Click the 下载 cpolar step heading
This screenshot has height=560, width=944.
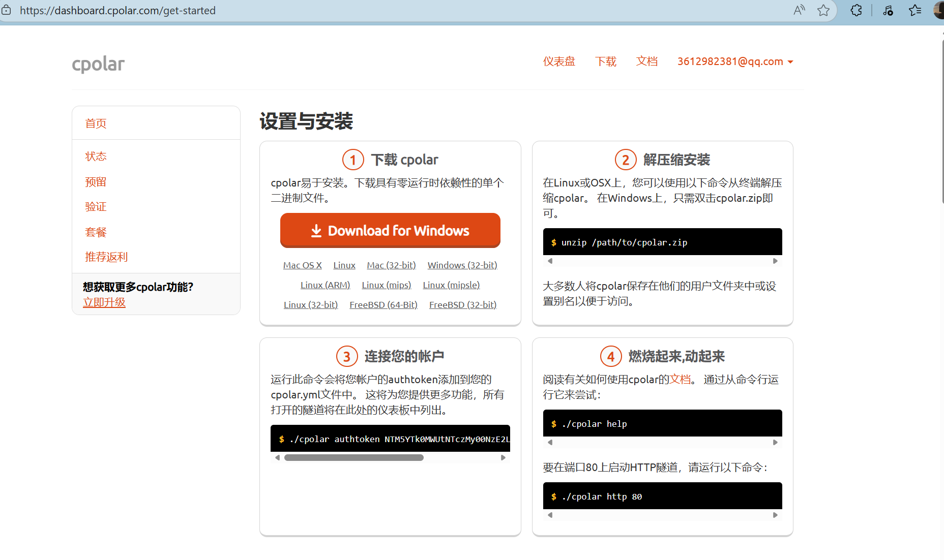point(404,160)
